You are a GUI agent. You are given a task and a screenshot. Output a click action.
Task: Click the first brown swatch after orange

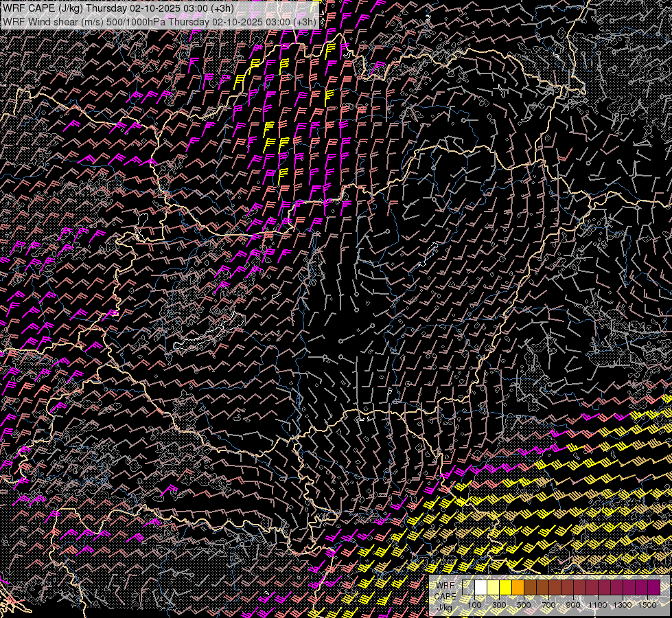point(531,587)
